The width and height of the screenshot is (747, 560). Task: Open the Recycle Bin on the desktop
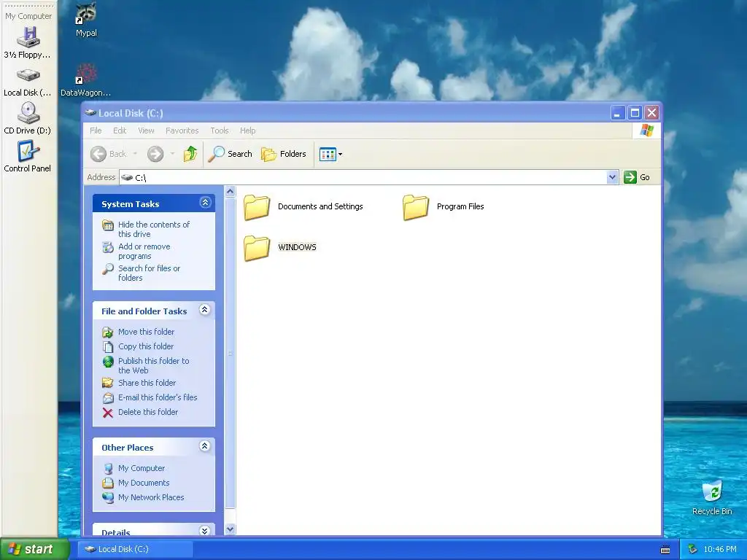[x=712, y=497]
